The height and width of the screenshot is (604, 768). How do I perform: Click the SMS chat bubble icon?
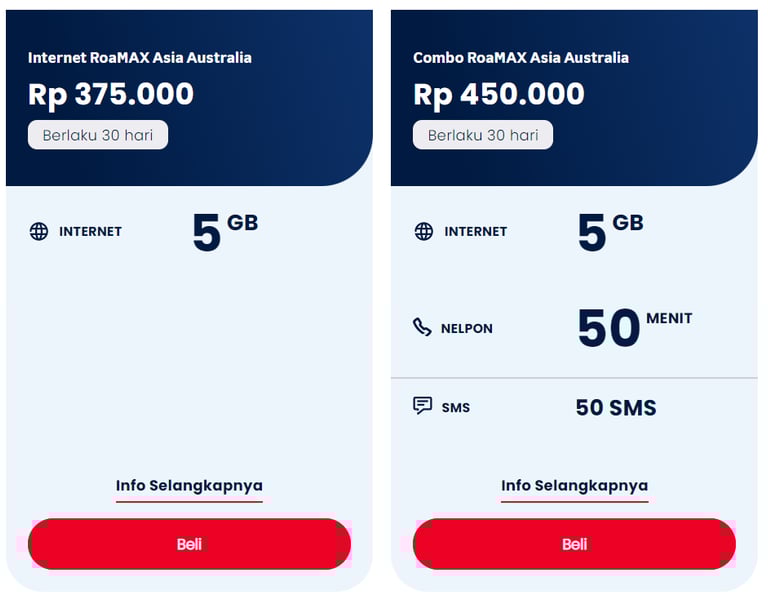tap(422, 406)
